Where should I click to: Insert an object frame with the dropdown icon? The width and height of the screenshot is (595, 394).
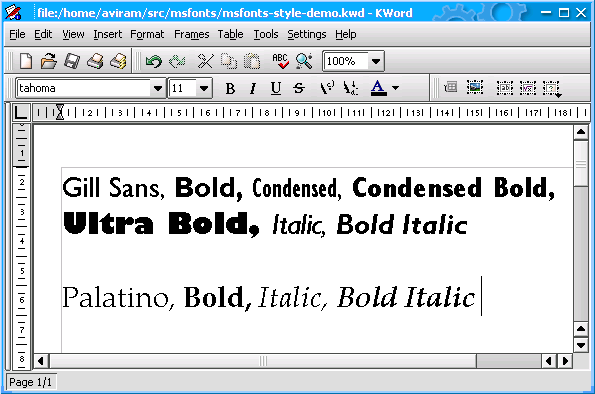pos(551,88)
